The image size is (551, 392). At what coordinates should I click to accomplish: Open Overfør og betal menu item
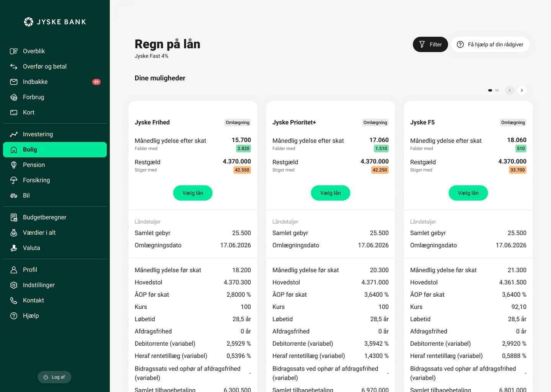[55, 67]
